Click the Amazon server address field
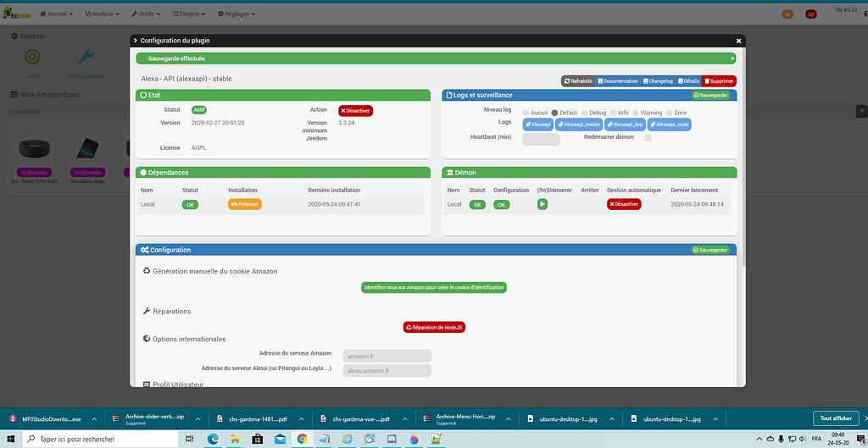Image resolution: width=868 pixels, height=448 pixels. tap(387, 356)
